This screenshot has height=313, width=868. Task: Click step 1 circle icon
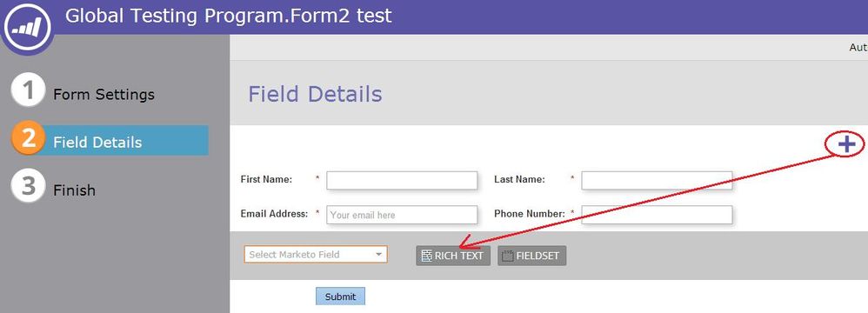click(28, 90)
